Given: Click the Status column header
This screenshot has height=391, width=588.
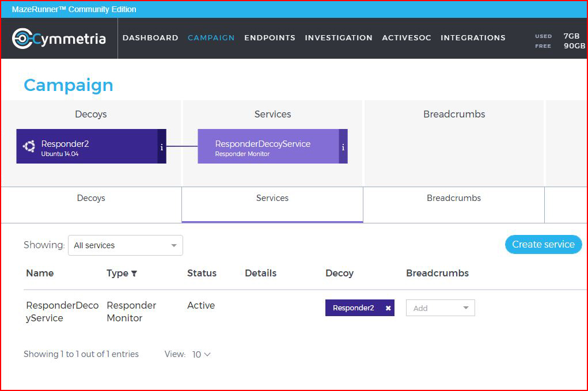Looking at the screenshot, I should pos(202,274).
